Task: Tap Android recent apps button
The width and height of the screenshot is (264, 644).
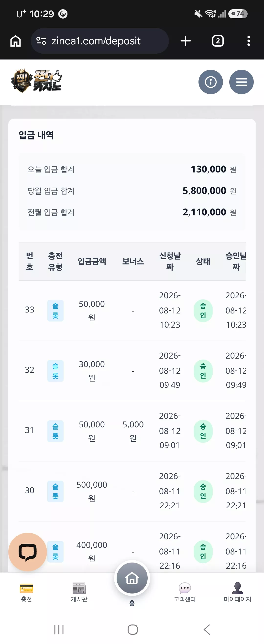Action: point(59,630)
